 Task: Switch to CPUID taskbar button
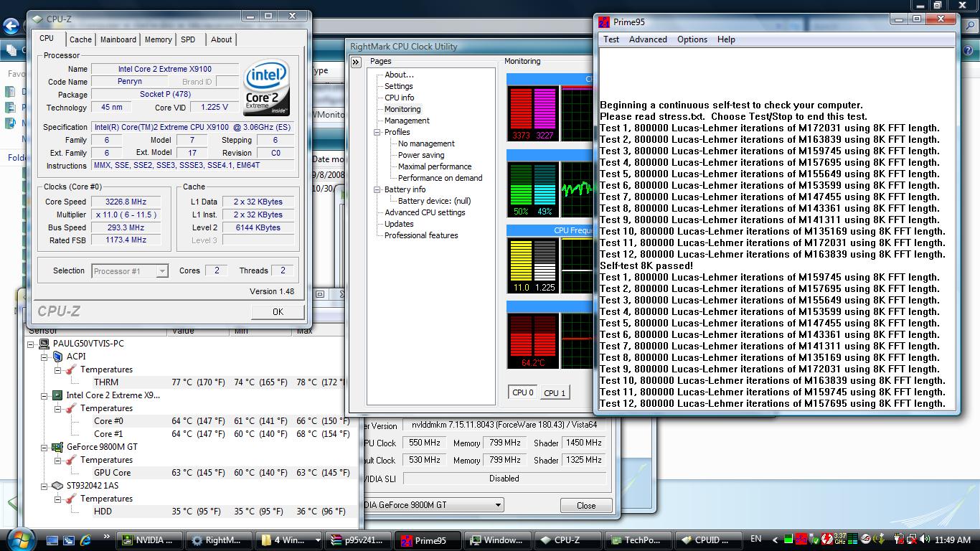pos(707,540)
